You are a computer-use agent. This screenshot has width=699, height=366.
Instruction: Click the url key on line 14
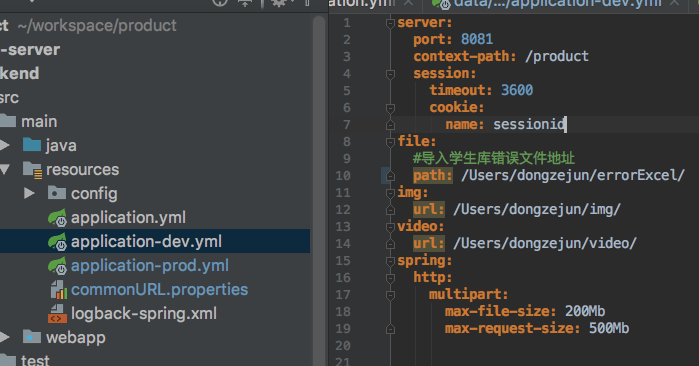click(x=428, y=243)
